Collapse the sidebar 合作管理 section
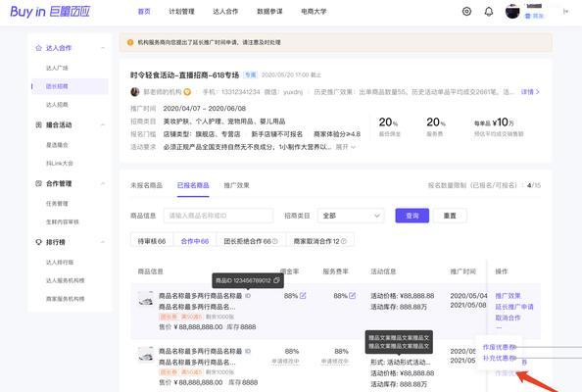Image resolution: width=582 pixels, height=392 pixels. click(103, 183)
